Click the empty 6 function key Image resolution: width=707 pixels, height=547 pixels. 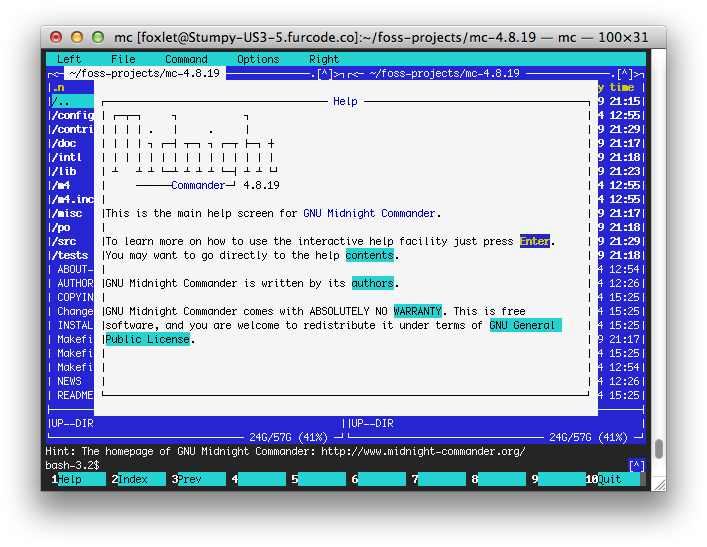click(x=381, y=479)
